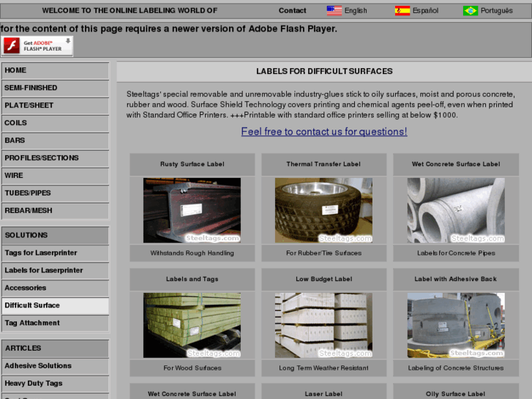532x399 pixels.
Task: Go to HOME in sidebar menu
Action: 56,70
